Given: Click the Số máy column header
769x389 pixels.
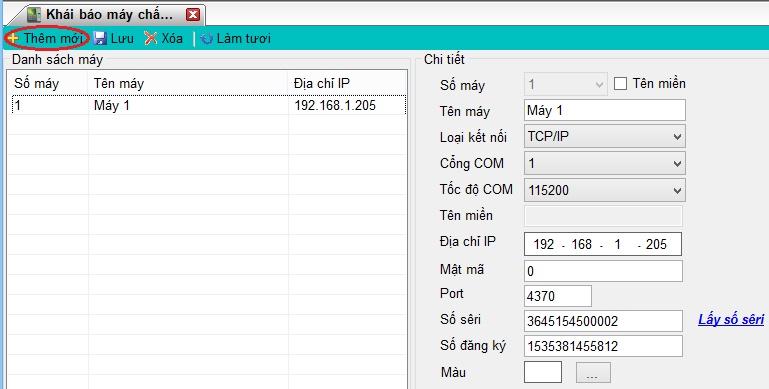Looking at the screenshot, I should point(48,83).
